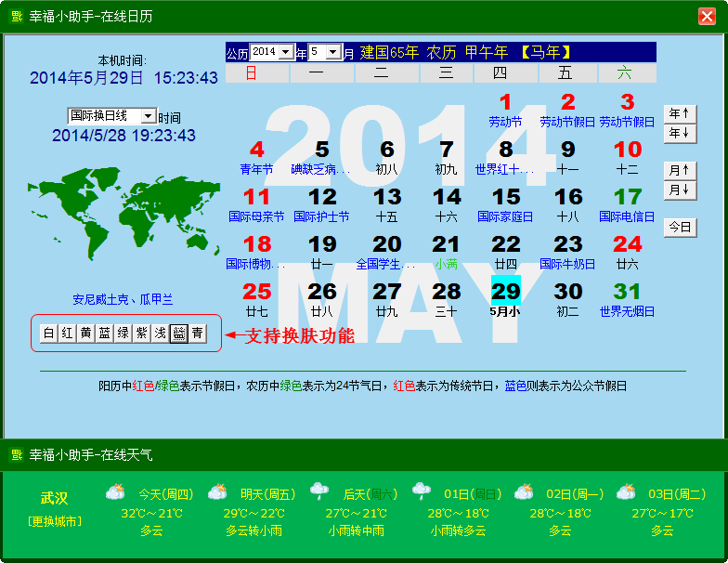Click today's forecast text 32℃~21℃
Screen dimensions: 728x563
152,513
